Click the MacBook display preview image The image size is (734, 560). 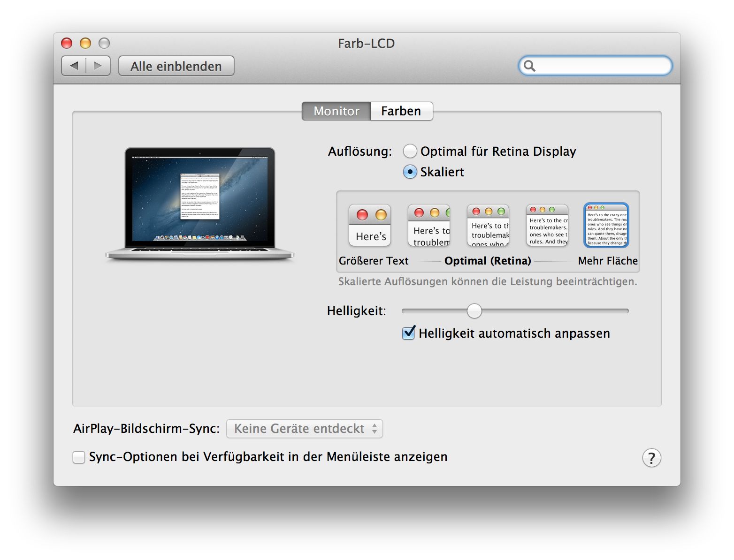[200, 204]
